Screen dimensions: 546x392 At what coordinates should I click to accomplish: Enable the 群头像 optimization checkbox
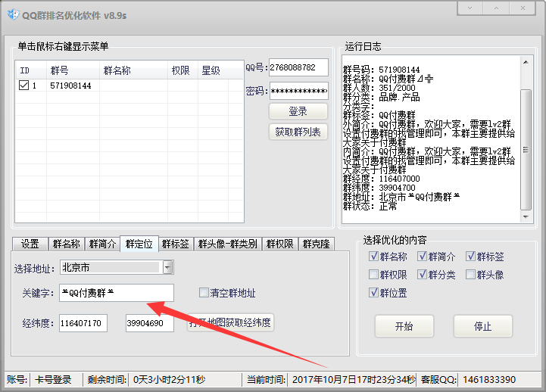coord(470,275)
